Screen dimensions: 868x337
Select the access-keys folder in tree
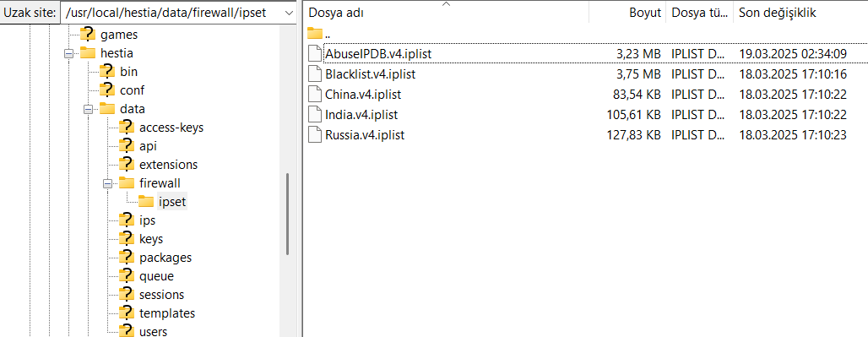pos(171,128)
